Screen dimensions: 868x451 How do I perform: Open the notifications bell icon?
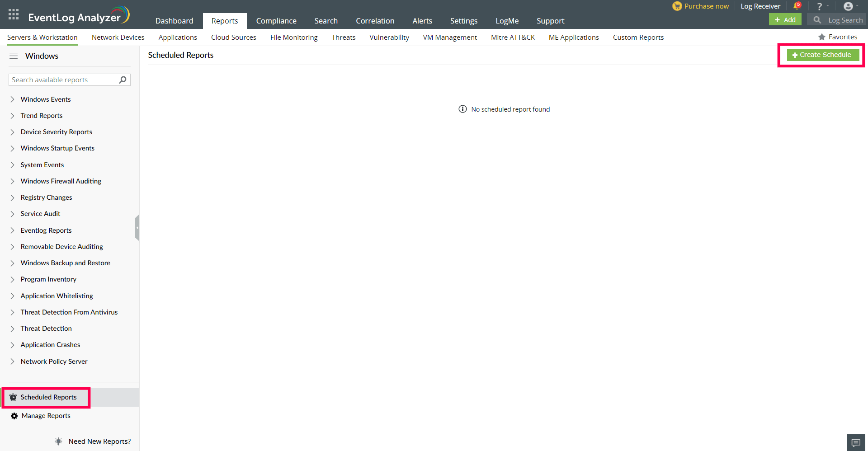[x=797, y=6]
